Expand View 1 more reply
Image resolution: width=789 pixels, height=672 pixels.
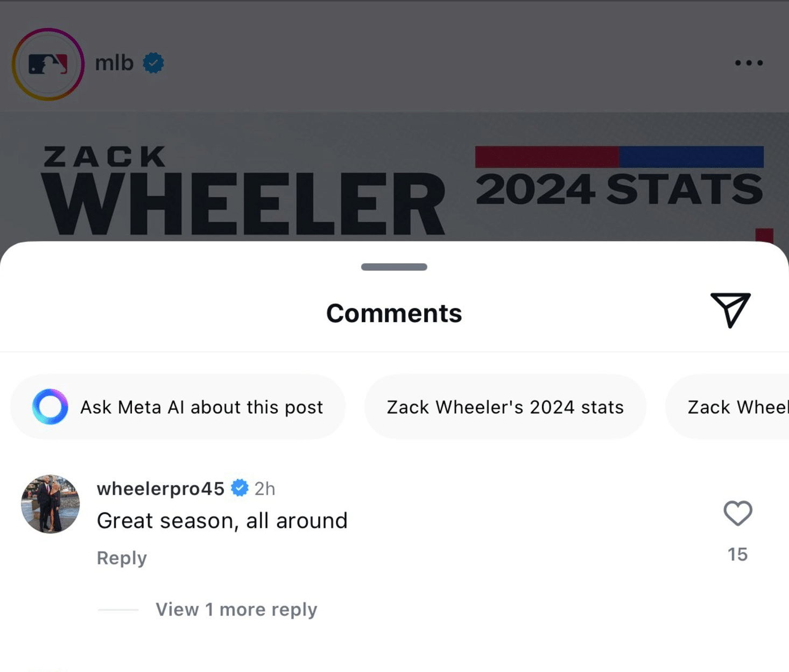click(236, 610)
